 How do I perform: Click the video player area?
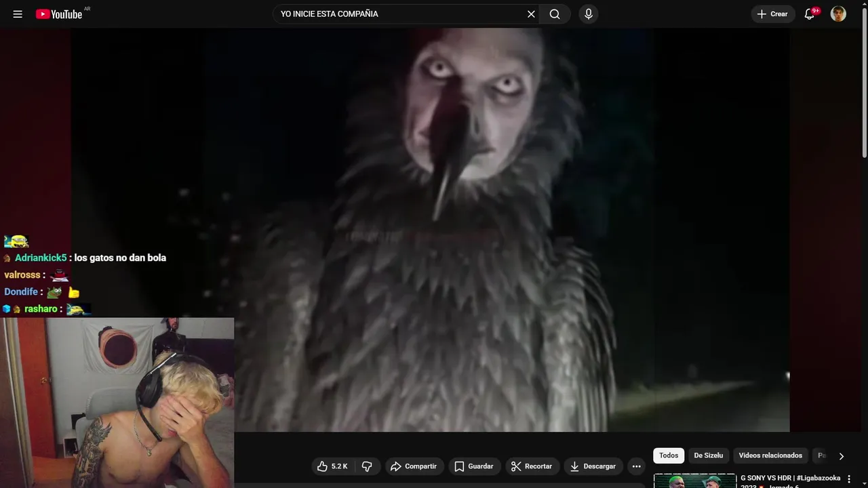[x=430, y=230]
